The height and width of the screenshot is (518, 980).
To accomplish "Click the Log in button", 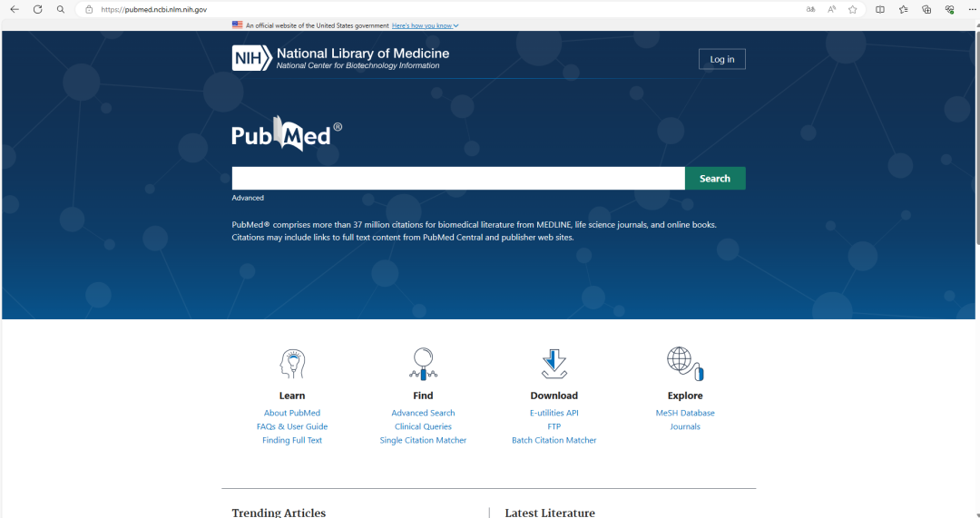I will click(722, 59).
